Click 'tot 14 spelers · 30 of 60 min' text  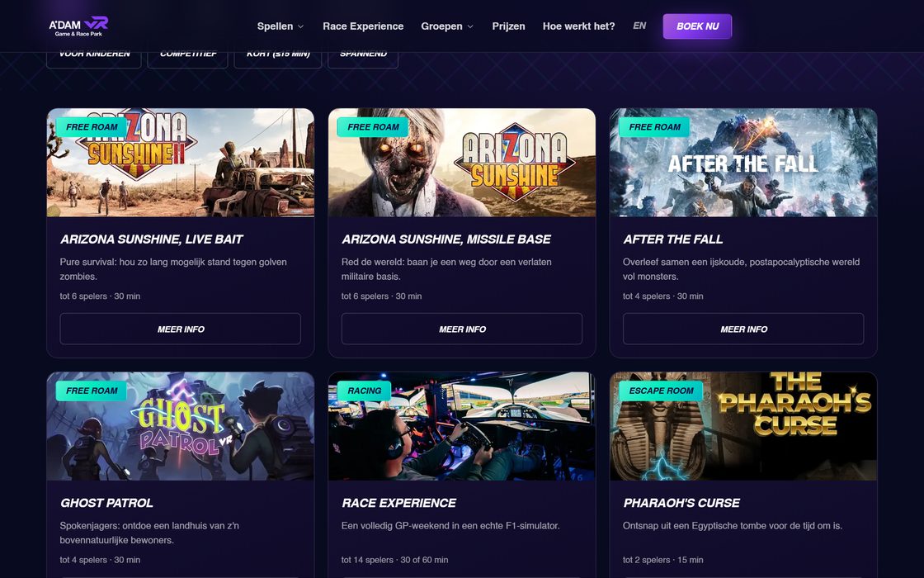point(395,560)
